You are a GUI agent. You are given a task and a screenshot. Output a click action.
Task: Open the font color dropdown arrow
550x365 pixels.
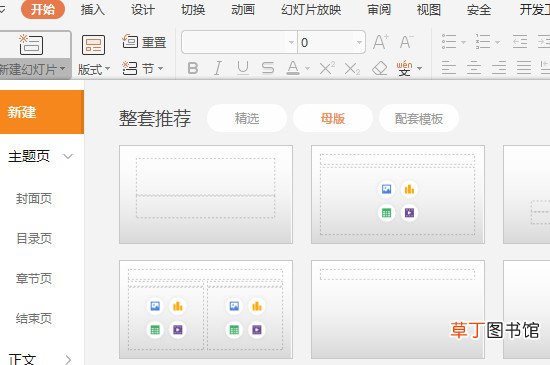[x=307, y=68]
